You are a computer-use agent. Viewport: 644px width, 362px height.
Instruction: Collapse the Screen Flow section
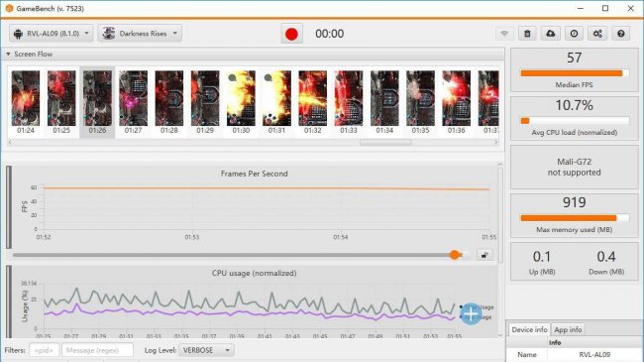[x=8, y=54]
